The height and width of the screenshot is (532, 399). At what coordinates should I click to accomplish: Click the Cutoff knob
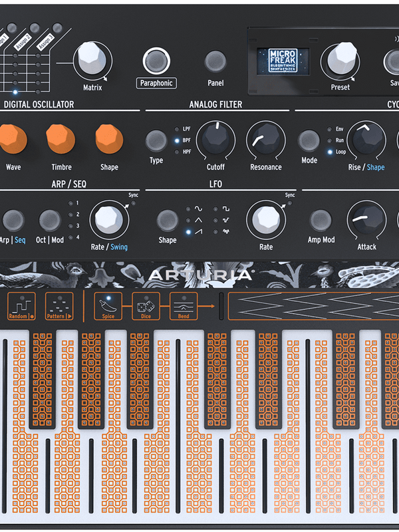[215, 140]
